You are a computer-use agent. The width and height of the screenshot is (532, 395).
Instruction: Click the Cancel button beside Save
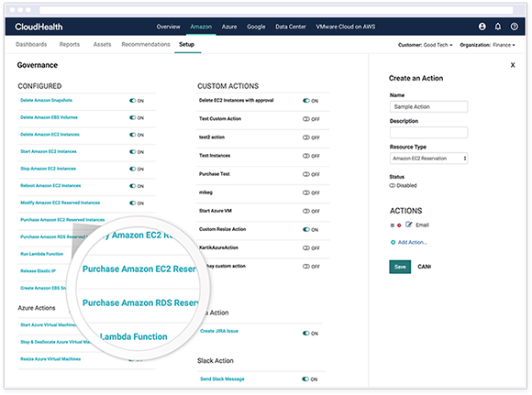pyautogui.click(x=424, y=267)
